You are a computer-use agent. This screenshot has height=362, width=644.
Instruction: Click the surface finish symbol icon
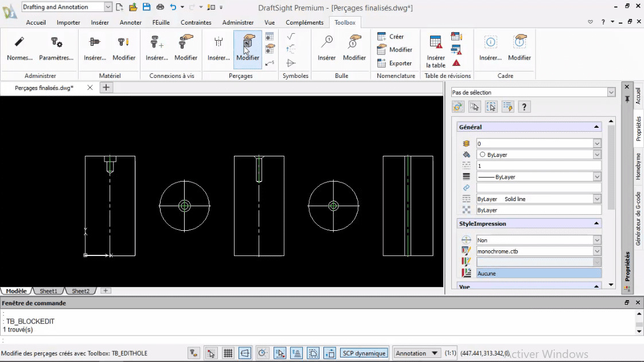click(x=291, y=37)
